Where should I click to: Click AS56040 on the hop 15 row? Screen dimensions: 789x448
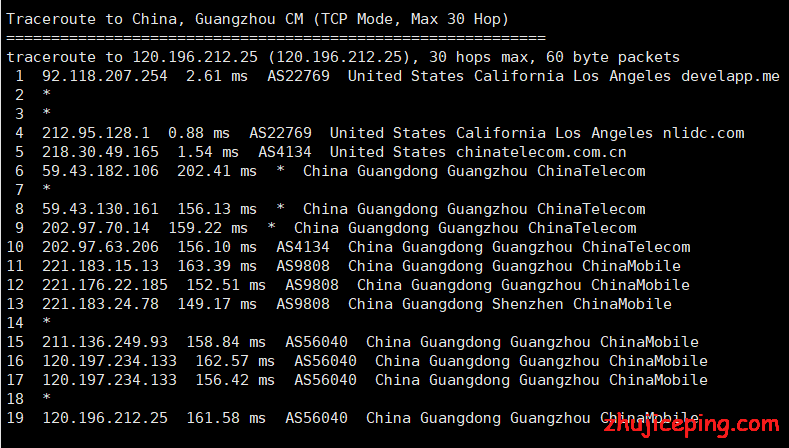[316, 342]
